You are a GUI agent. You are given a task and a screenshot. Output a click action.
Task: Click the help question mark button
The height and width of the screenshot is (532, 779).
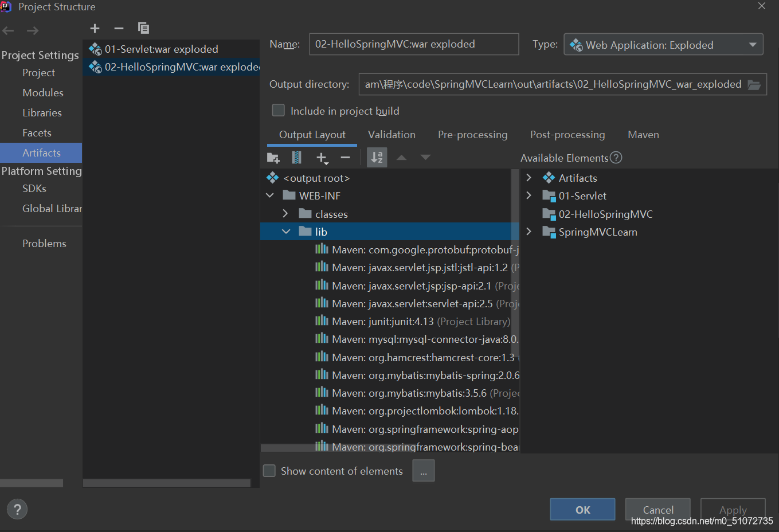click(17, 510)
